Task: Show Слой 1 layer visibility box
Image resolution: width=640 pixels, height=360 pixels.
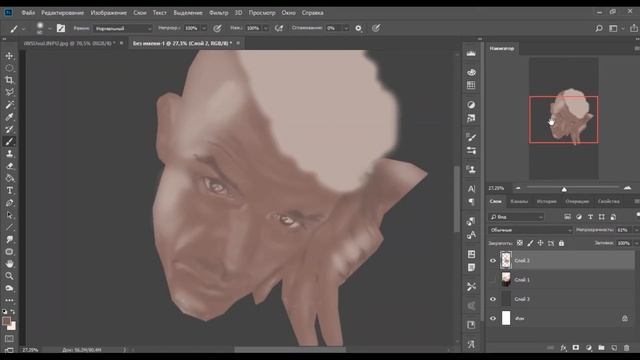Action: tap(493, 280)
